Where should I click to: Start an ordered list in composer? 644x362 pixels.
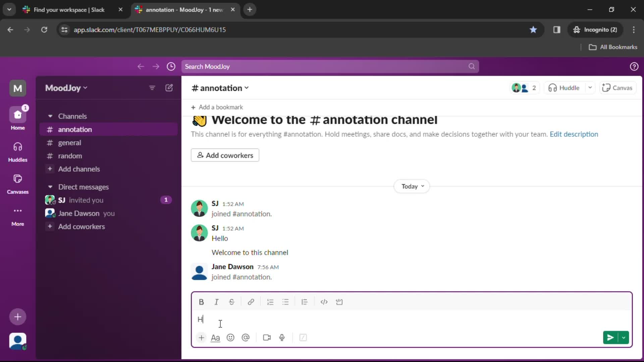(270, 302)
